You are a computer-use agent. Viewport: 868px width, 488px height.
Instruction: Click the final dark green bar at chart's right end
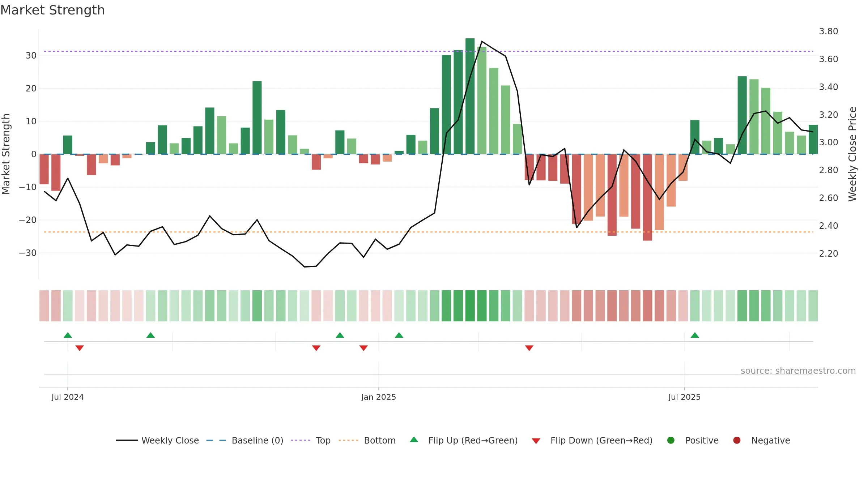pyautogui.click(x=813, y=140)
